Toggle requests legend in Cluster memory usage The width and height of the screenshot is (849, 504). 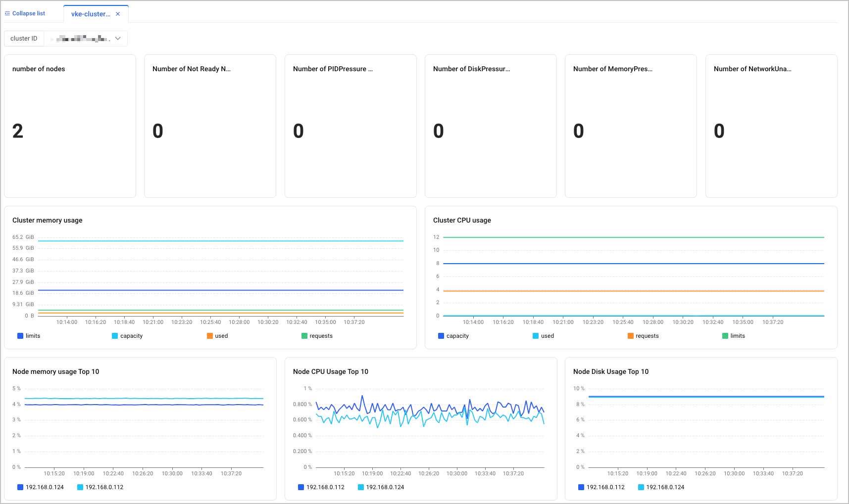tap(317, 336)
